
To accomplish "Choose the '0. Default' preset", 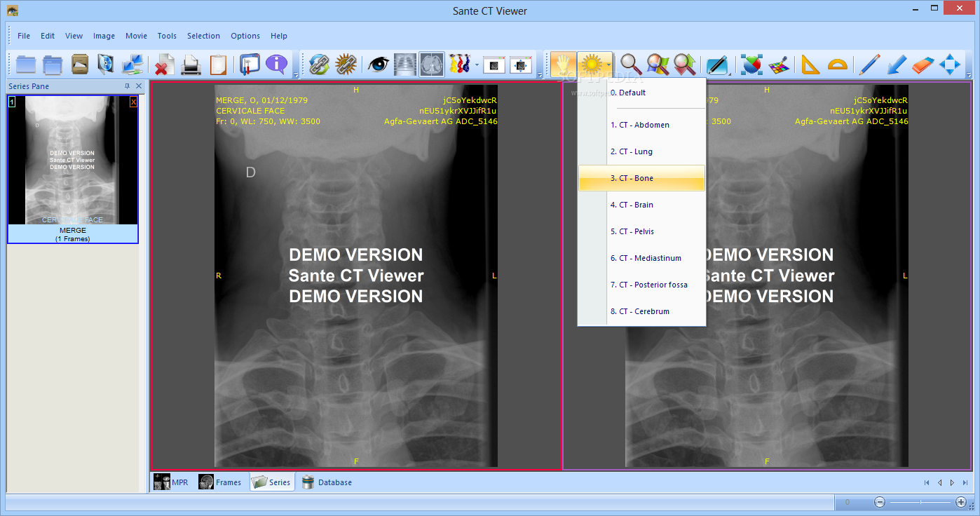I will tap(641, 93).
